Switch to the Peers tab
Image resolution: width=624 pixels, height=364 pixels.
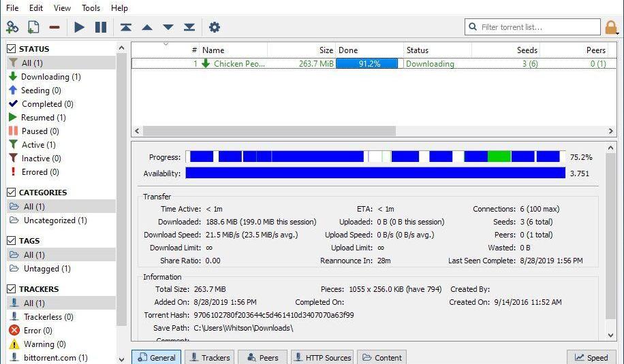coord(262,357)
